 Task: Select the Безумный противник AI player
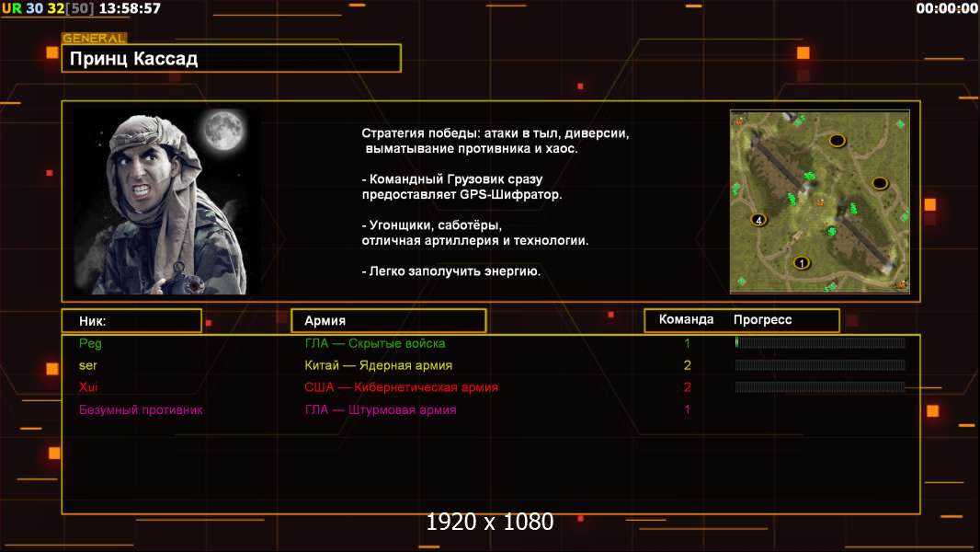[x=141, y=410]
